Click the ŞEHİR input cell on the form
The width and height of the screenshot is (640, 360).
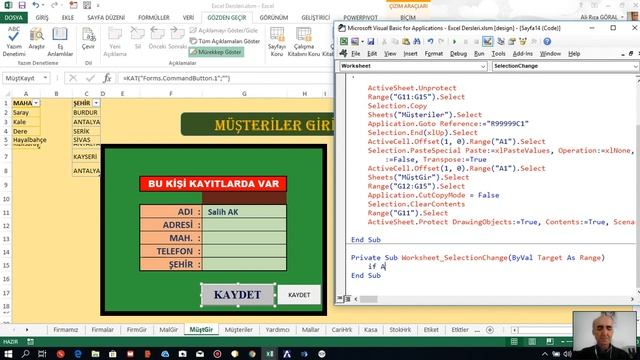click(244, 264)
